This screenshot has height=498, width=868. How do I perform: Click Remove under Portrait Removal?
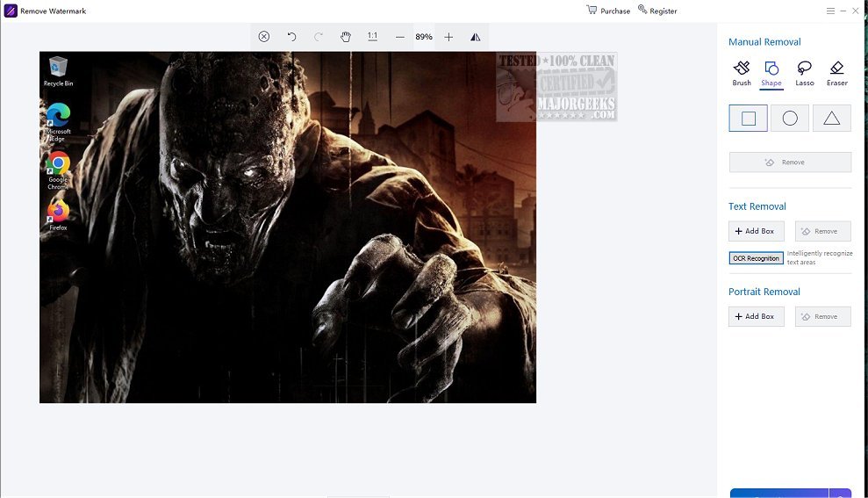click(823, 316)
